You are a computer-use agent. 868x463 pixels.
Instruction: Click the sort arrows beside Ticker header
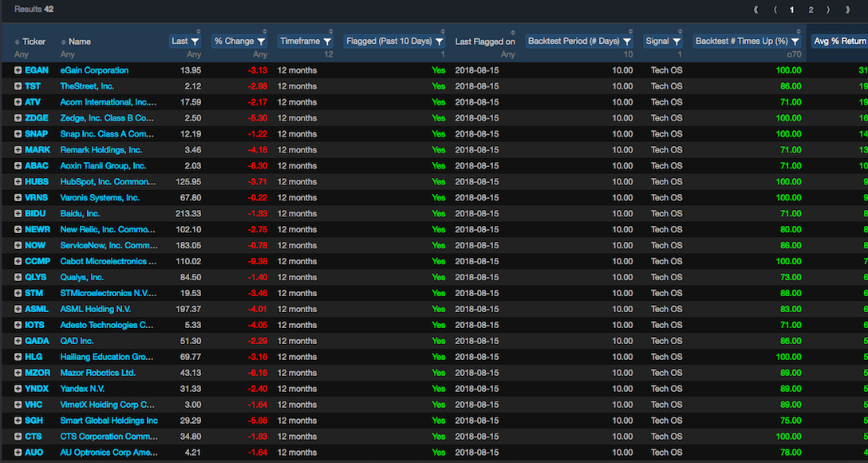[x=18, y=42]
